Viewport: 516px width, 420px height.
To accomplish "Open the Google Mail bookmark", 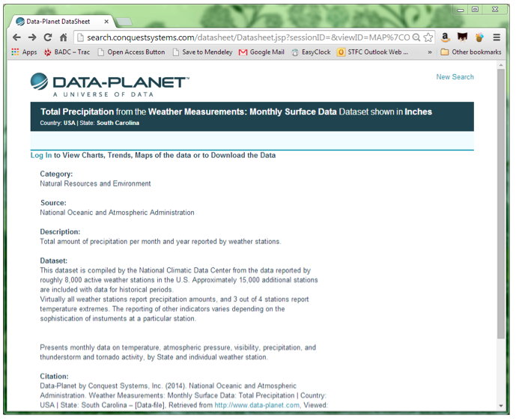I will tap(261, 52).
